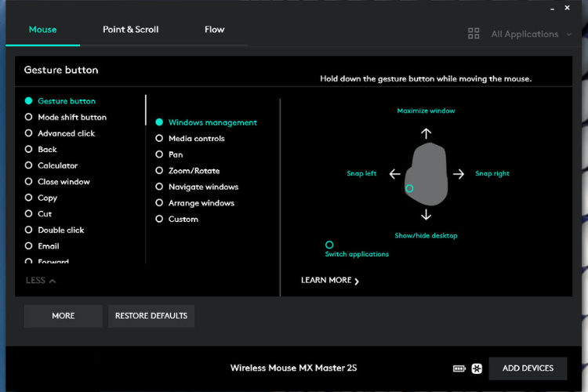Click the ADD DEVICES button

coord(528,368)
